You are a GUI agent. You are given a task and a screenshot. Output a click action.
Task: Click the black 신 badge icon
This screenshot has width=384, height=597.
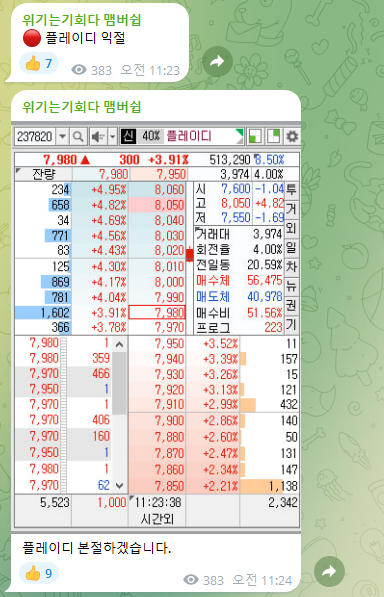click(x=128, y=136)
